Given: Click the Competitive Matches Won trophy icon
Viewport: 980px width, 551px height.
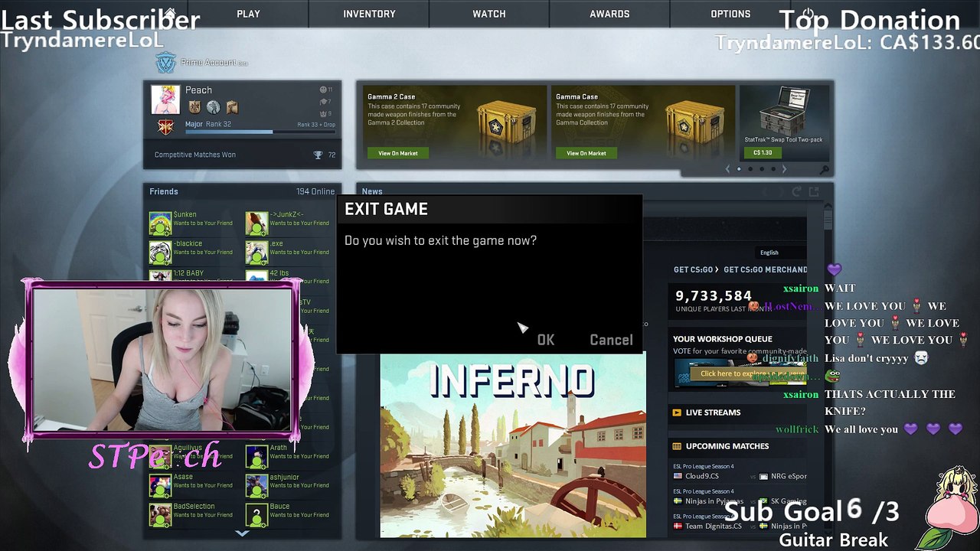Looking at the screenshot, I should (x=318, y=155).
